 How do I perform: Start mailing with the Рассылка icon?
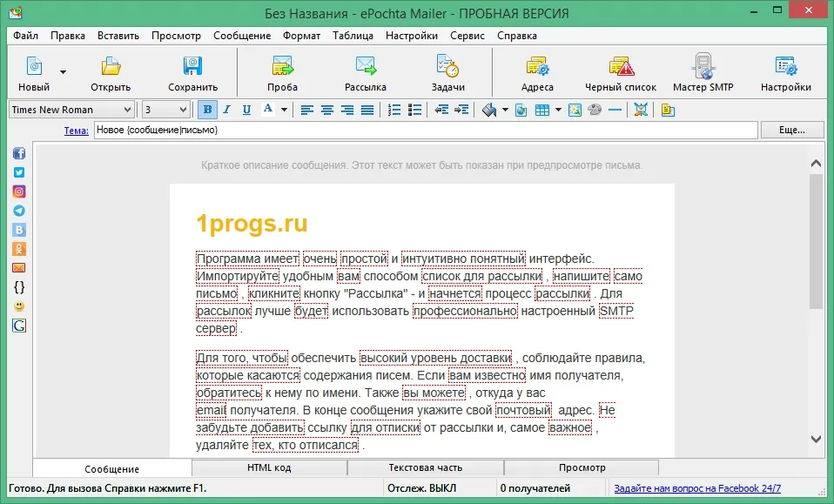366,66
